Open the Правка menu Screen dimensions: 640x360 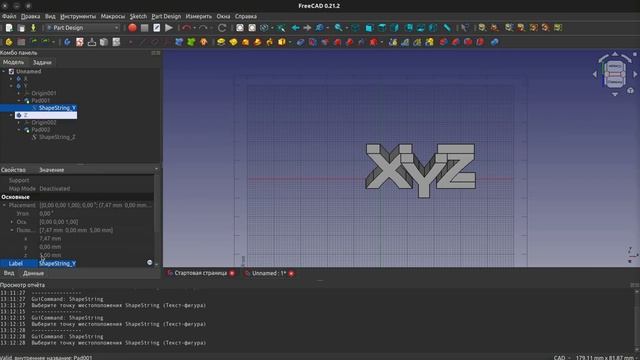coord(30,16)
